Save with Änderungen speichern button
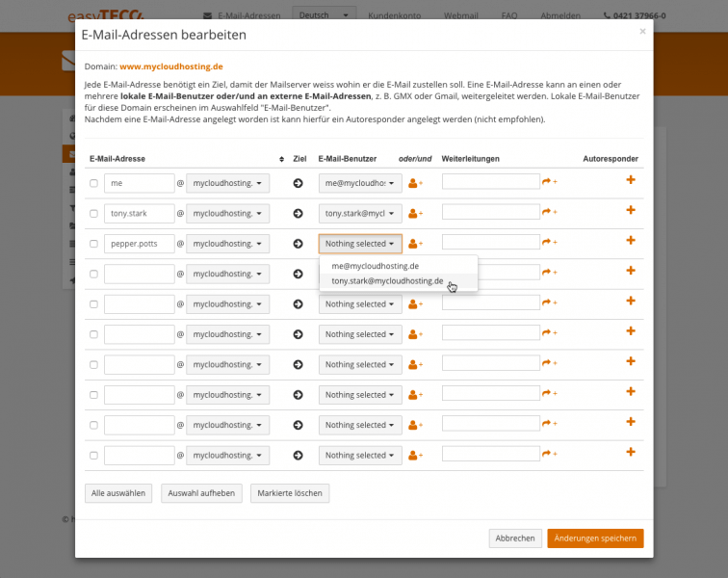 click(x=595, y=539)
